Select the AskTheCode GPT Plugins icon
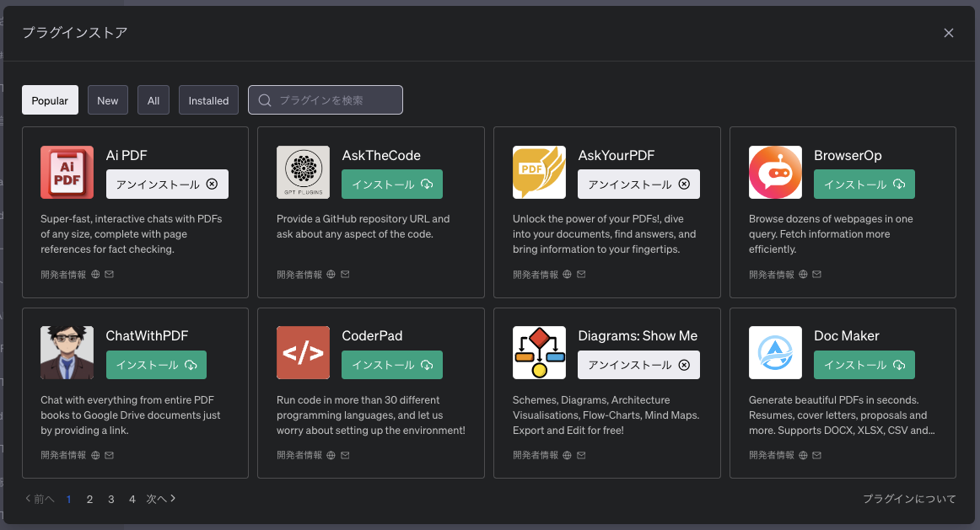The height and width of the screenshot is (530, 980). point(303,172)
